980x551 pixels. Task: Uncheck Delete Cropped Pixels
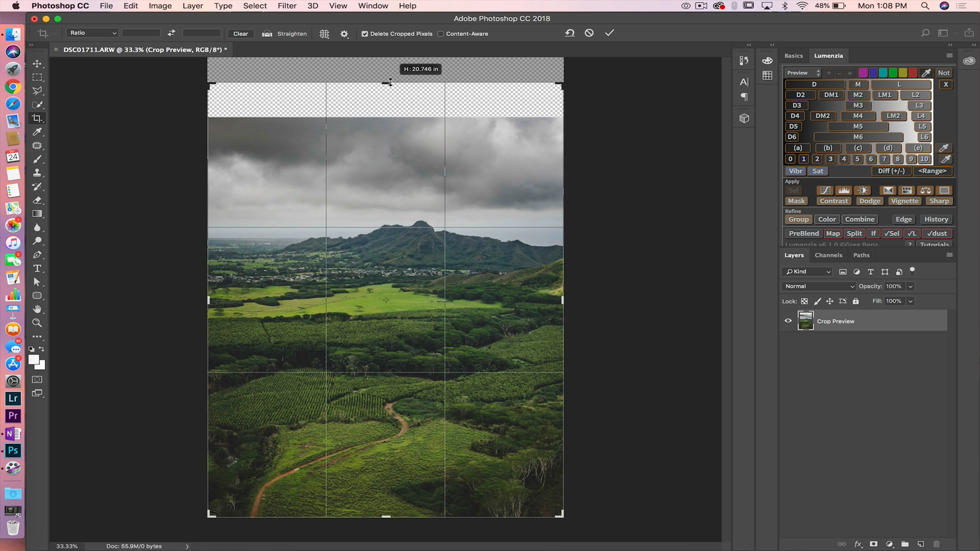click(365, 34)
